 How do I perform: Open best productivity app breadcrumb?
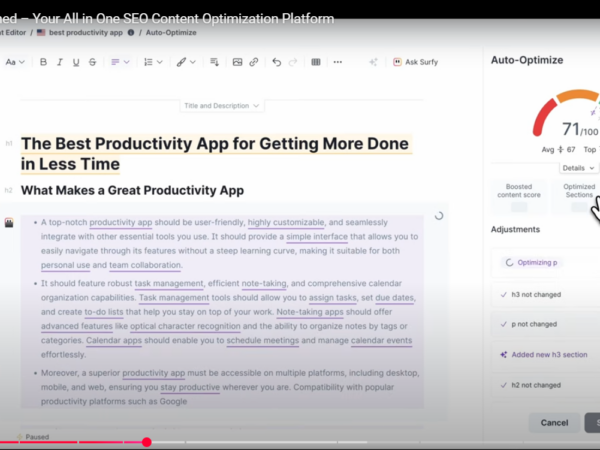click(86, 33)
